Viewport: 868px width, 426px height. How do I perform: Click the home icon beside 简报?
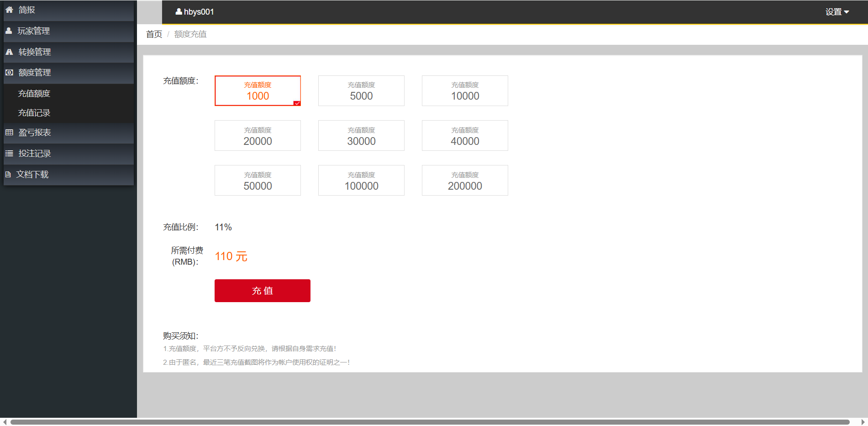[9, 10]
